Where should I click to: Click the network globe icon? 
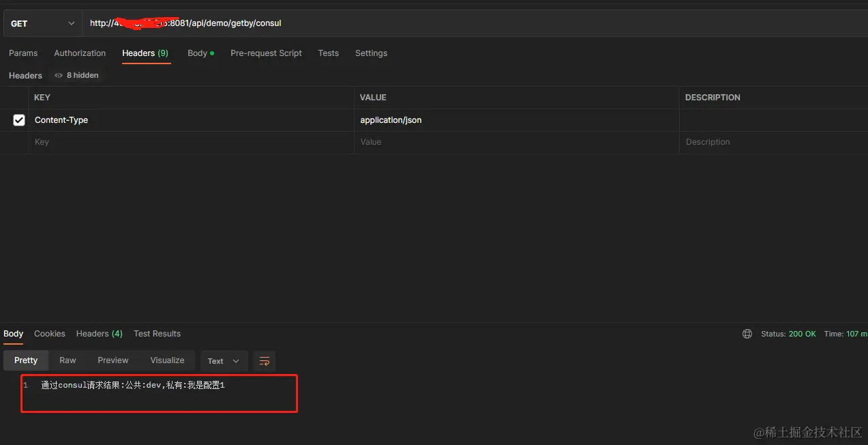tap(747, 334)
